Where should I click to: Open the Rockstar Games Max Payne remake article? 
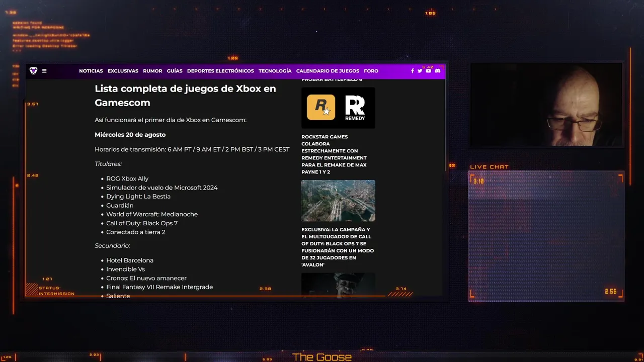[x=334, y=154]
